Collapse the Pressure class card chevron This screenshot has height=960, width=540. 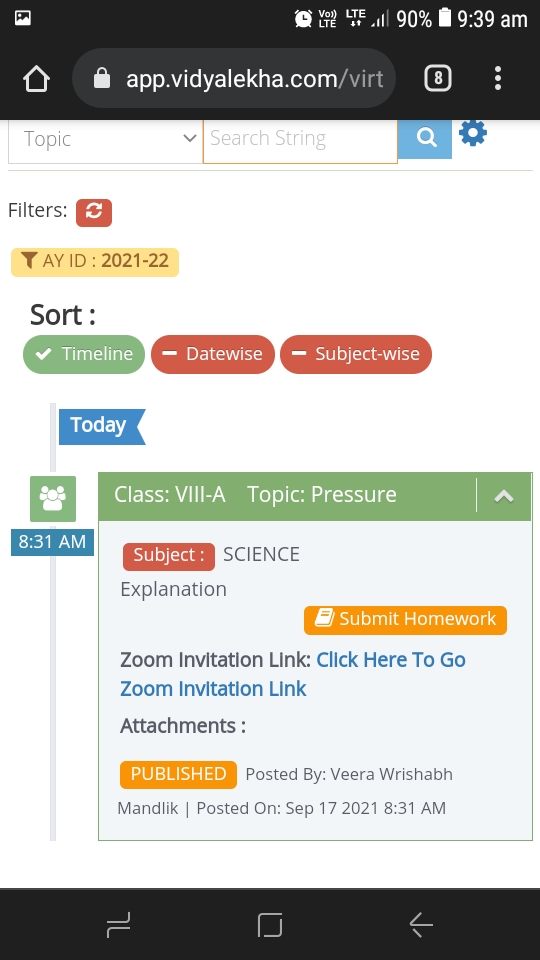pos(504,496)
